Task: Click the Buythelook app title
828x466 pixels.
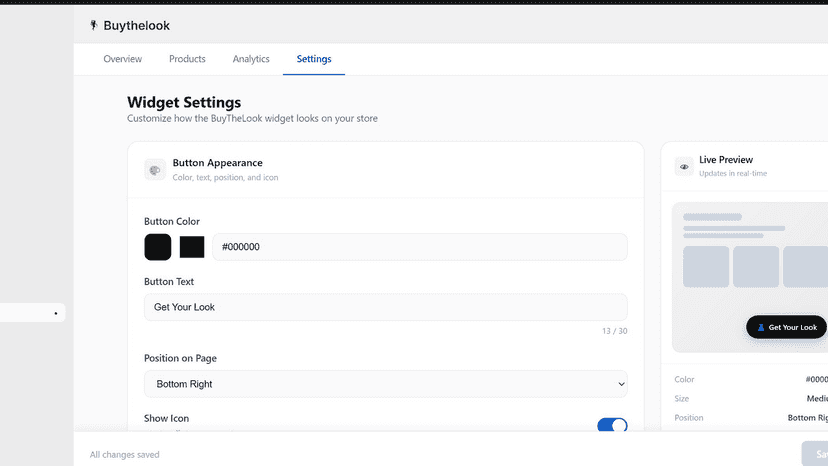Action: tap(136, 25)
